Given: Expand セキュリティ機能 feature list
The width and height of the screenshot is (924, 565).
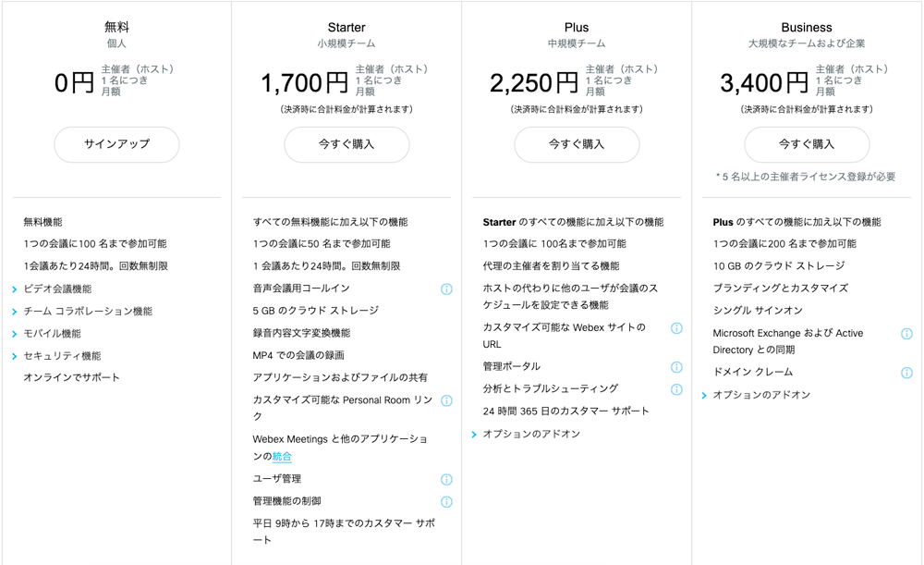Looking at the screenshot, I should pos(62,356).
